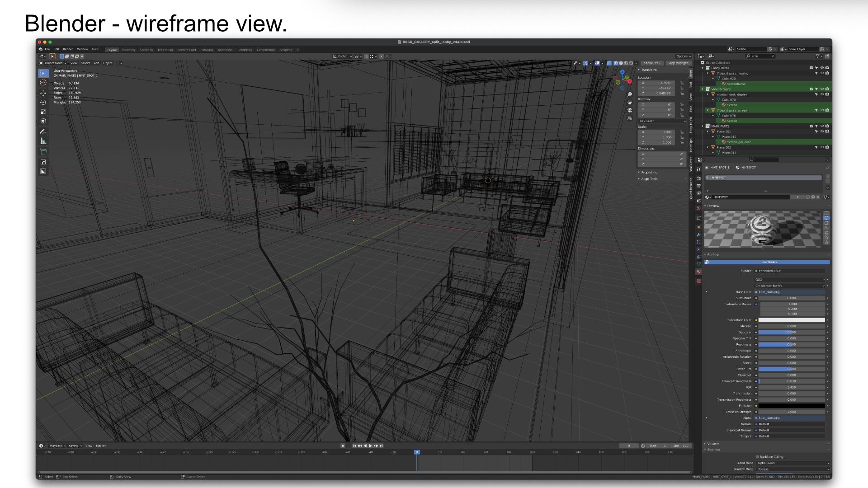Open the Blend Mode Alpha Blend dropdown
The height and width of the screenshot is (488, 868).
coord(793,463)
